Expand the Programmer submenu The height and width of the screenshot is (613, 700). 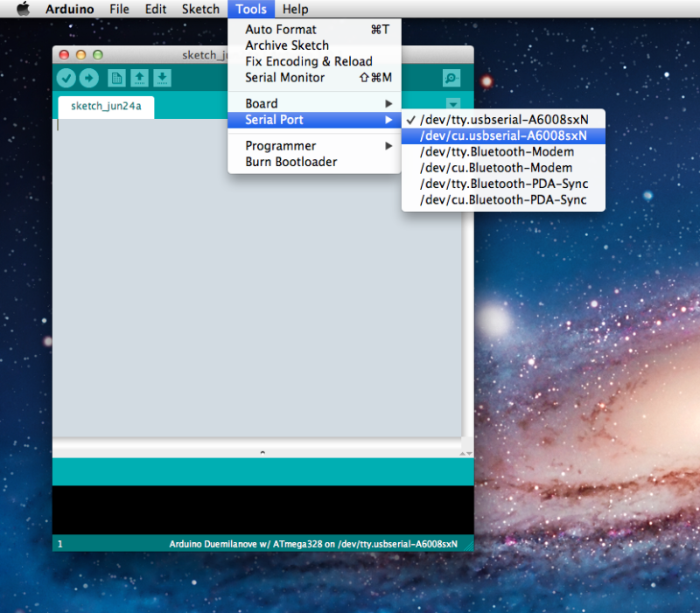pos(314,146)
